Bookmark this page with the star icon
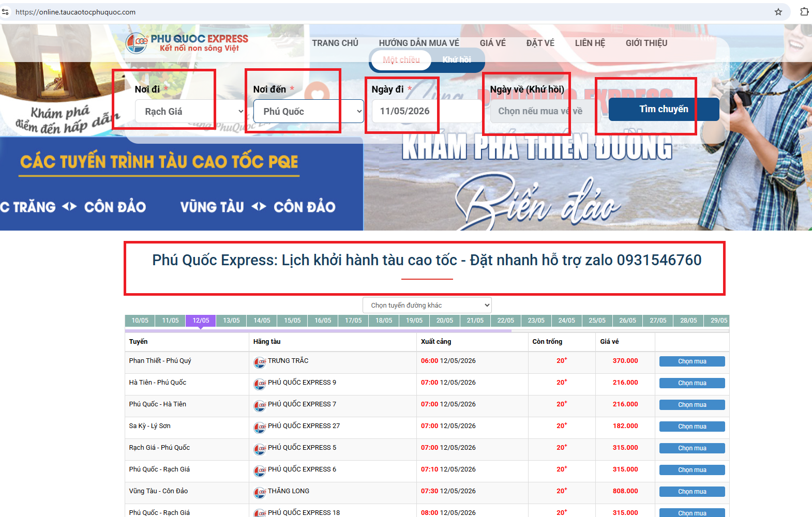This screenshot has height=517, width=812. (778, 12)
